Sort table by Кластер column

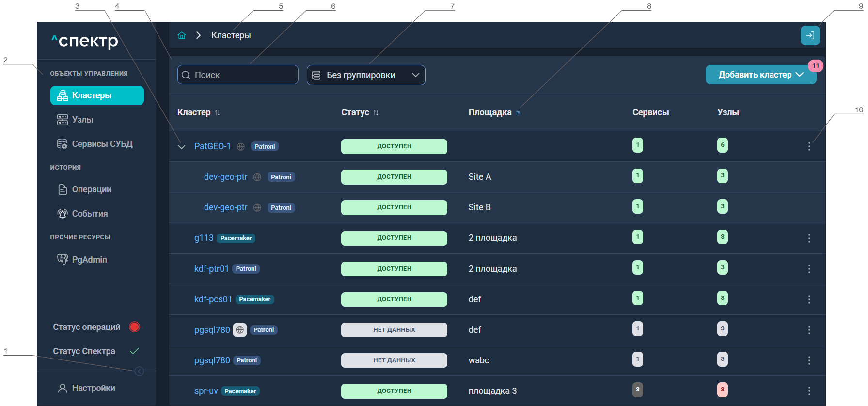click(x=218, y=113)
